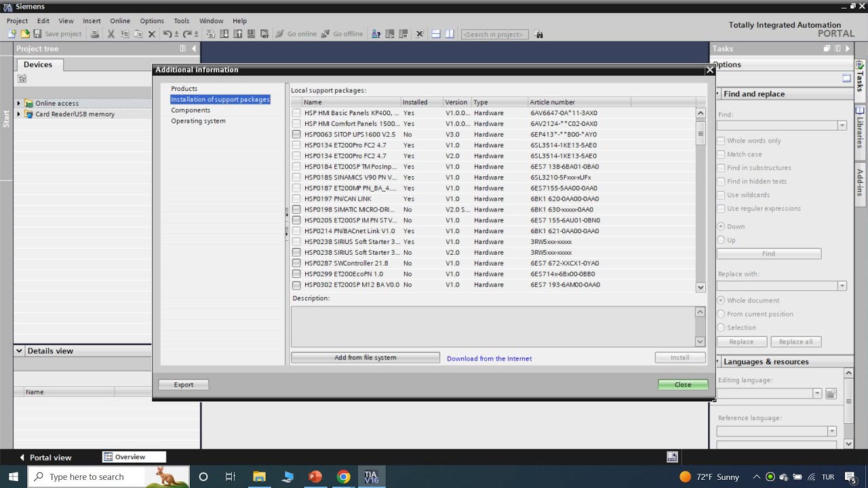868x488 pixels.
Task: Check the HSP0205 ET200SP IM PN ST package
Action: (296, 220)
